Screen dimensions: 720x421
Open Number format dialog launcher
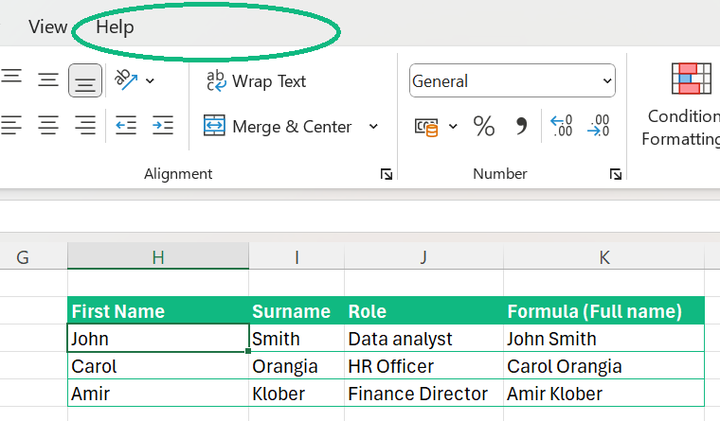616,174
